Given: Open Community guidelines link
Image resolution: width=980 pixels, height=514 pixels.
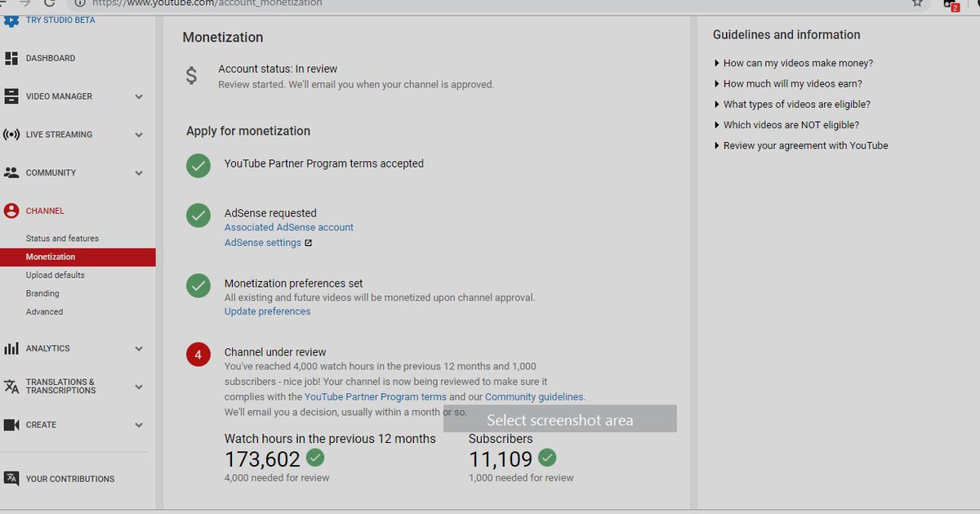Looking at the screenshot, I should pyautogui.click(x=535, y=397).
